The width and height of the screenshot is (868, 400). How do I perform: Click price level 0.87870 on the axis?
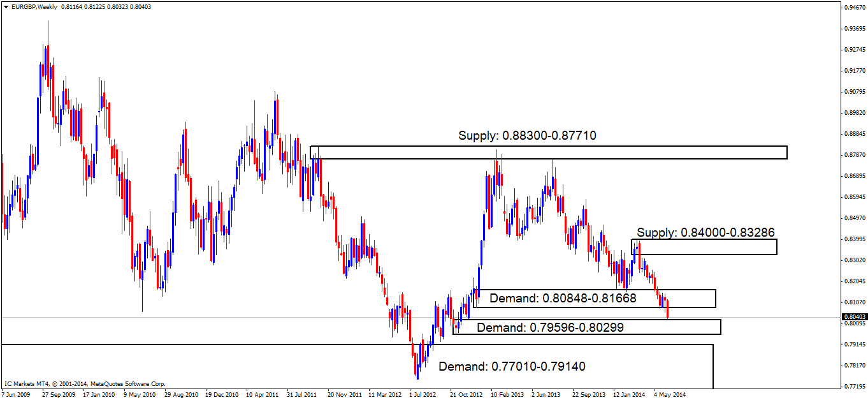point(855,155)
